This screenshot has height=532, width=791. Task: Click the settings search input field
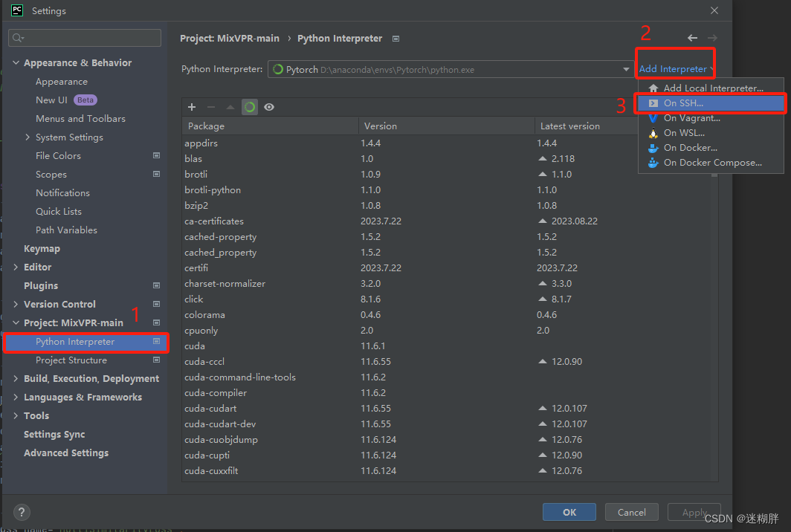click(85, 38)
